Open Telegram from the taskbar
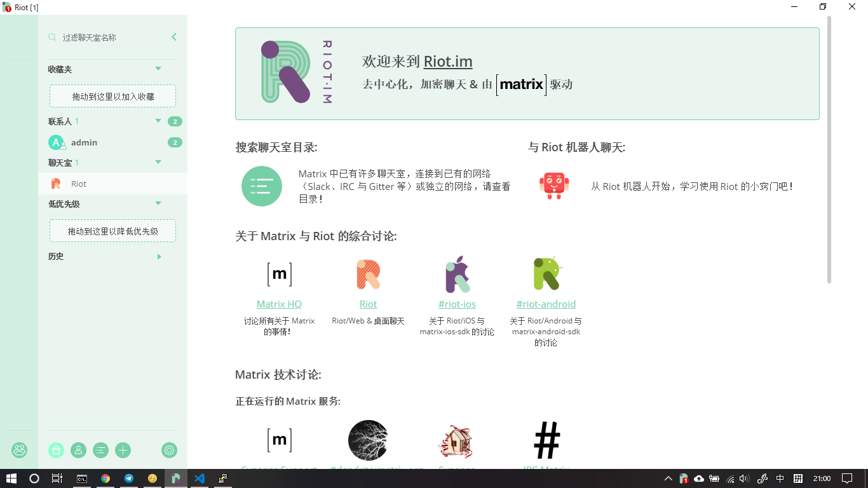 point(129,478)
